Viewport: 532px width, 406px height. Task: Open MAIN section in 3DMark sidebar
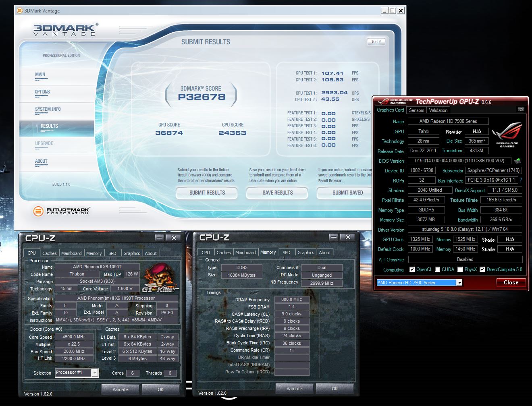(40, 75)
